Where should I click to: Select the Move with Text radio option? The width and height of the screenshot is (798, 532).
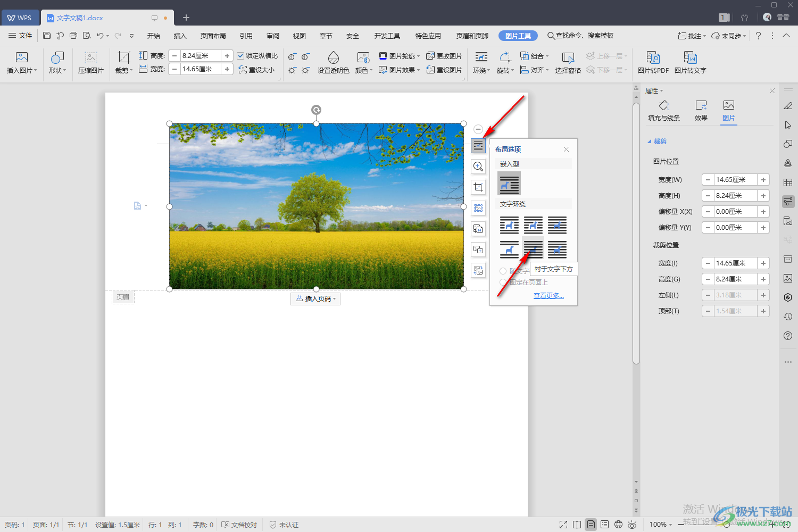pos(503,271)
